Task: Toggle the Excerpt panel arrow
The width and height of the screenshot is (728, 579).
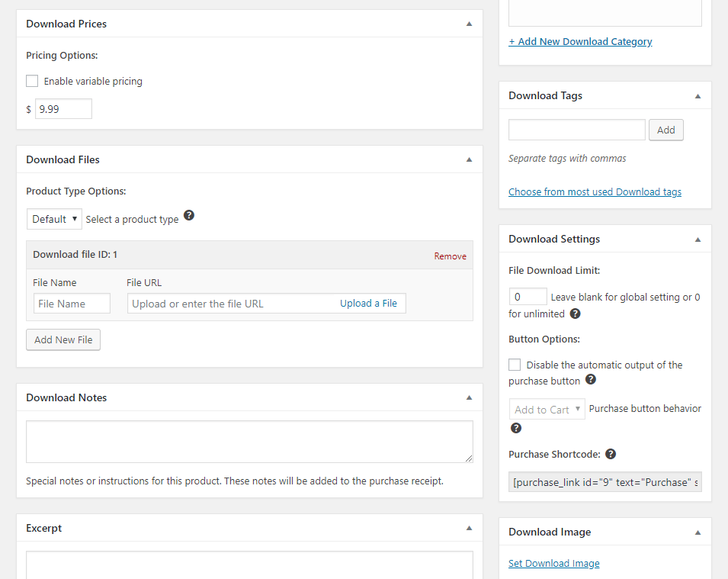Action: pos(469,528)
